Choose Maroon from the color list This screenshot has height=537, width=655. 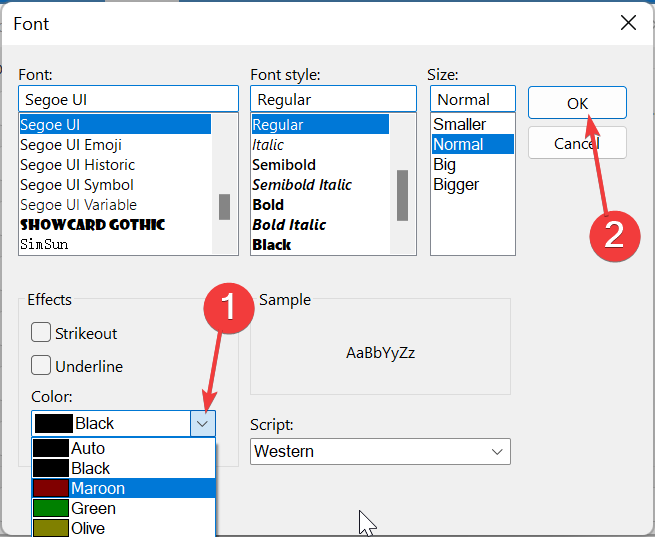(x=124, y=488)
